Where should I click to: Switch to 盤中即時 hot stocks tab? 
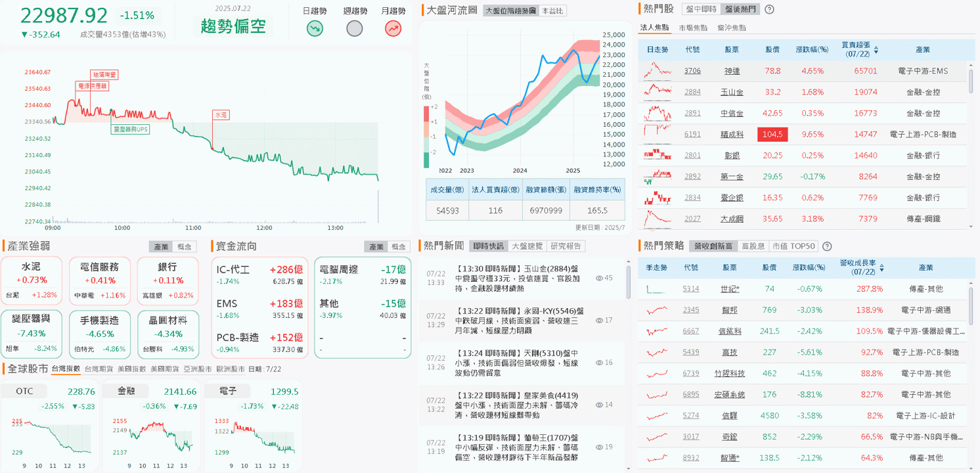(700, 9)
